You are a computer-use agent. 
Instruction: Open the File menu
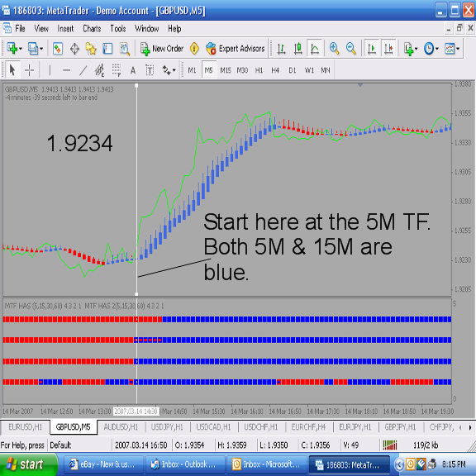tap(20, 29)
